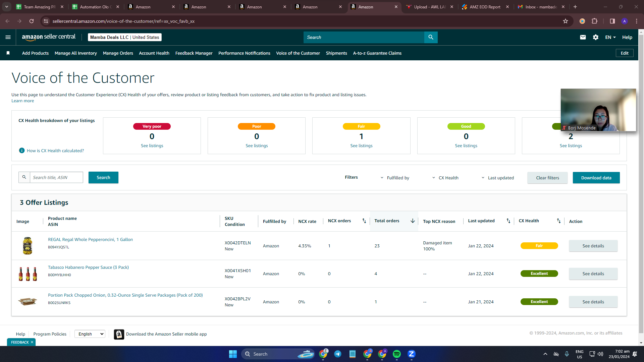This screenshot has width=644, height=362.
Task: Click the Amazon Seller Central logo
Action: 49,37
